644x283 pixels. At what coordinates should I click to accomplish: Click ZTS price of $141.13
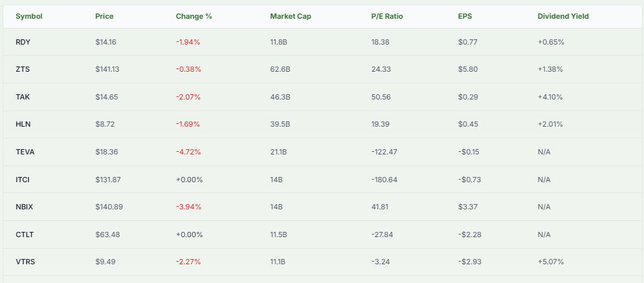(108, 69)
